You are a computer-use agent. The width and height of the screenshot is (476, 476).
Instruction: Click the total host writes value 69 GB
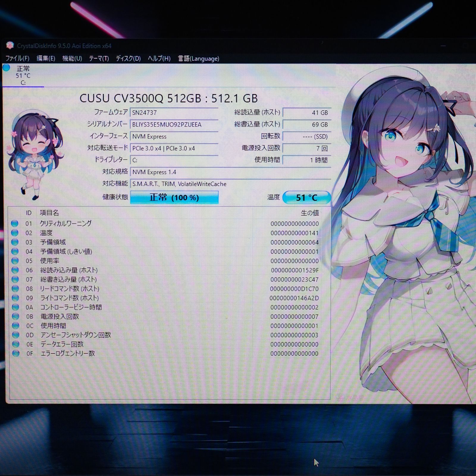(x=307, y=124)
